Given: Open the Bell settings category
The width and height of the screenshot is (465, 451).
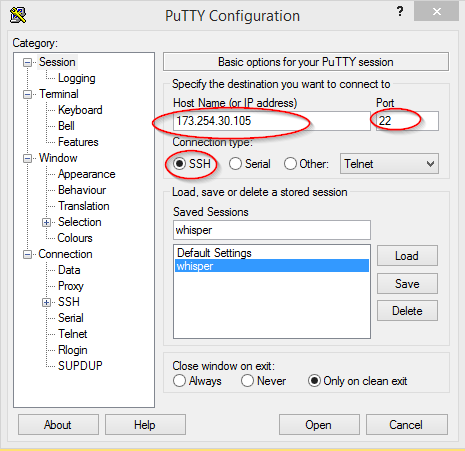Looking at the screenshot, I should 66,126.
